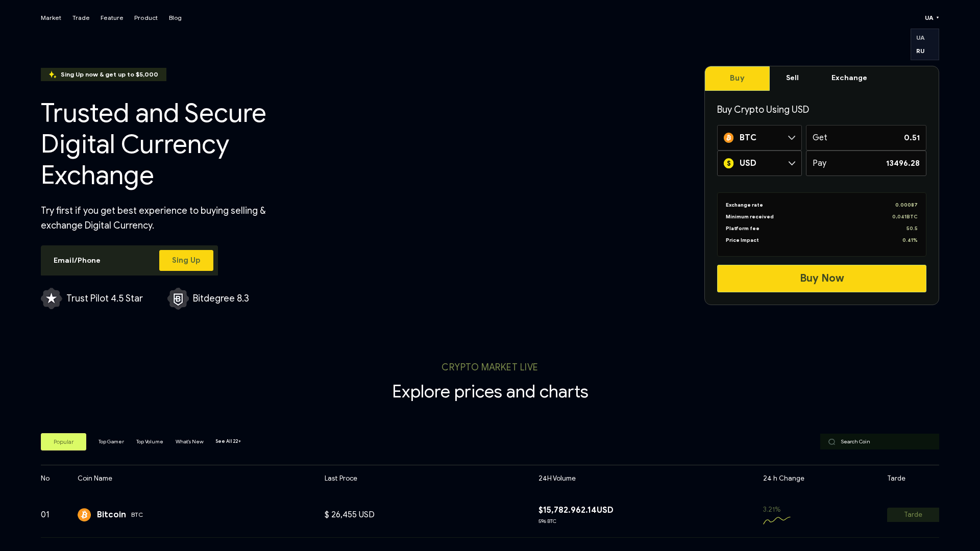Click the Minimum received value 0,041BTC
The width and height of the screenshot is (980, 551).
pyautogui.click(x=905, y=217)
